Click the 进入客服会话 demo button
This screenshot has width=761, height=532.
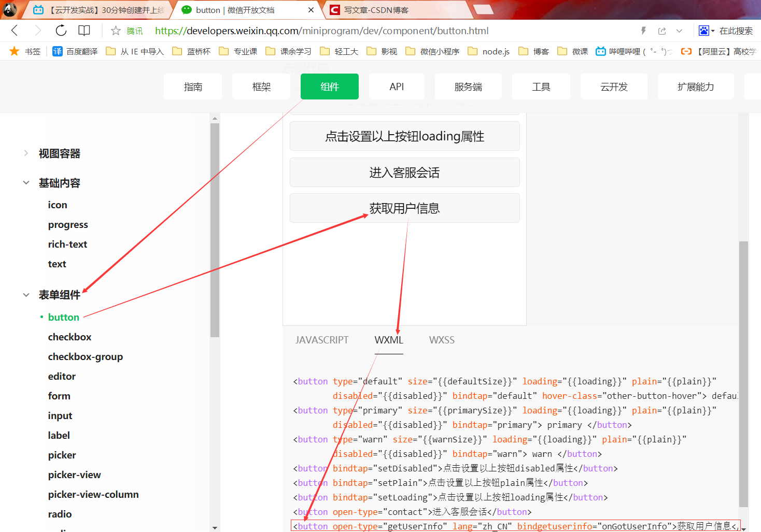coord(404,172)
